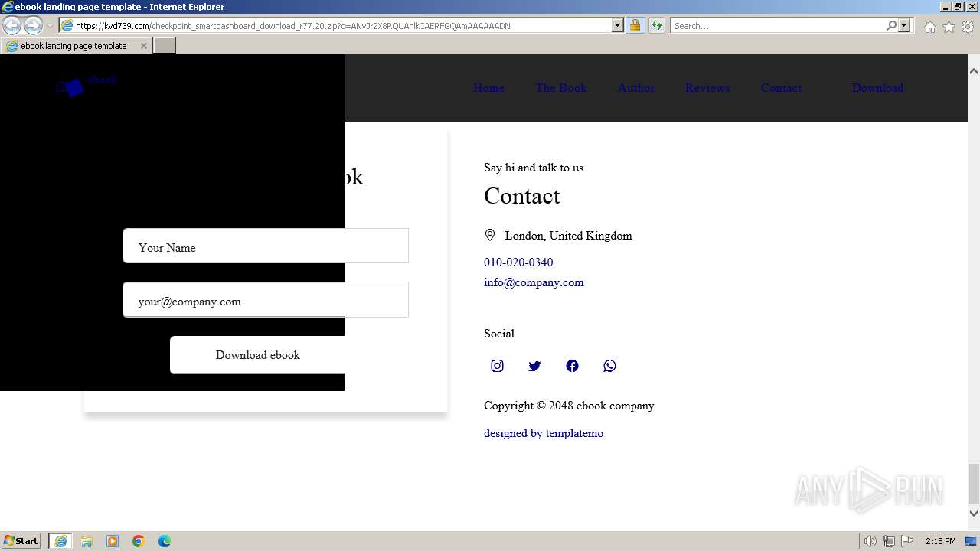Select the ebook landing page template tab
This screenshot has width=980, height=551.
pyautogui.click(x=74, y=46)
